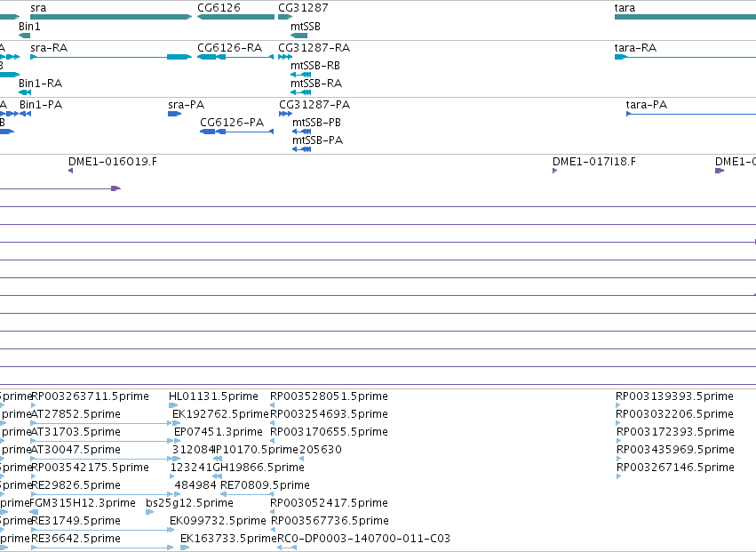Click the AT30047.5prime EST label

(76, 450)
